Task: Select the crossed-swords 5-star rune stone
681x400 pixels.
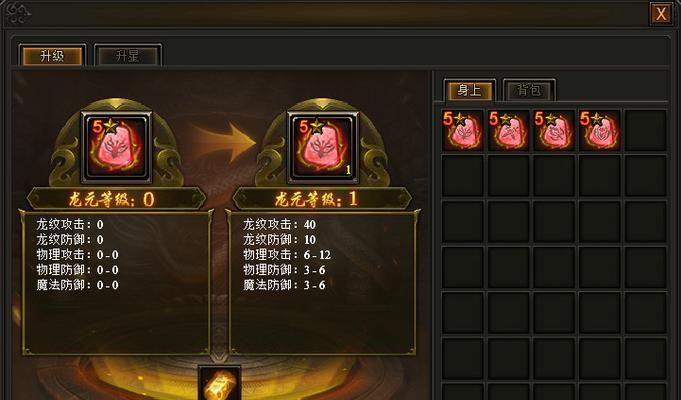Action: tap(508, 130)
